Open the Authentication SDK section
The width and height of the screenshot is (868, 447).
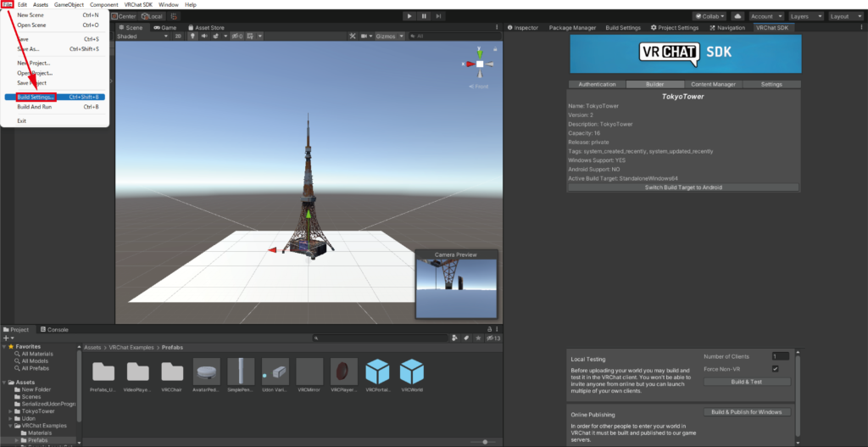pos(597,84)
